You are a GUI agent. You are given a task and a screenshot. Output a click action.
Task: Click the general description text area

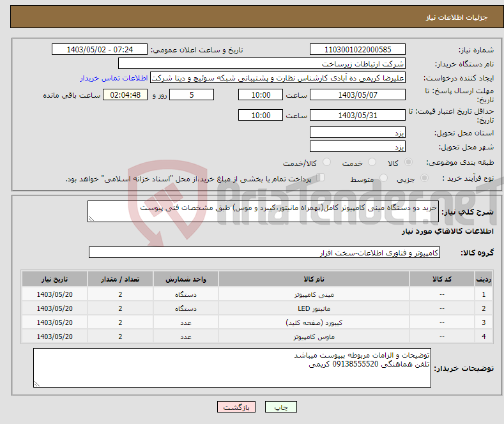pyautogui.click(x=263, y=211)
